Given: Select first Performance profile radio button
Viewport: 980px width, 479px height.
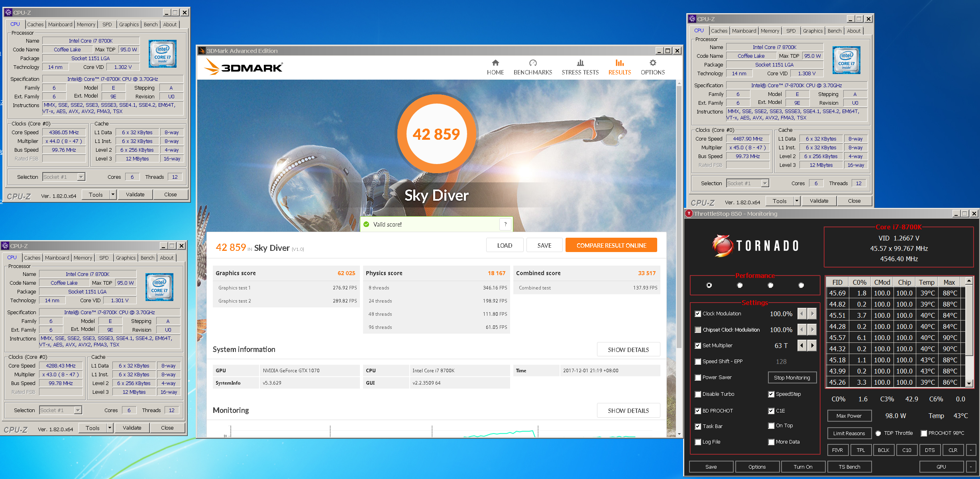Looking at the screenshot, I should [x=709, y=285].
